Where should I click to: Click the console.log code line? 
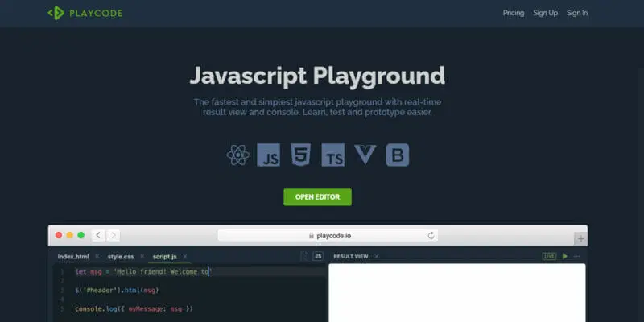point(134,308)
